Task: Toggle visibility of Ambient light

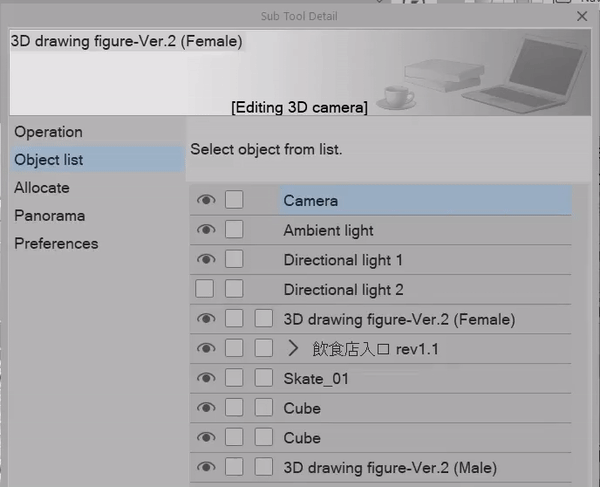Action: [206, 230]
